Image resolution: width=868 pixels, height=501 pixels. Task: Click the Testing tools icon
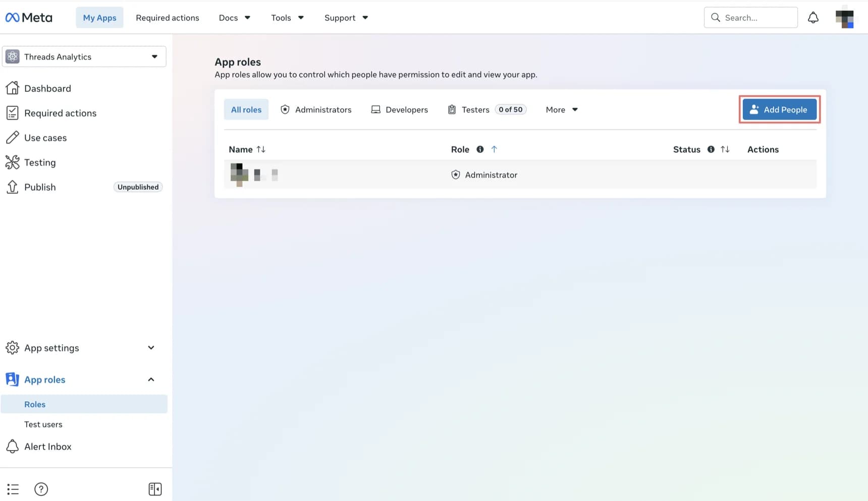[13, 162]
